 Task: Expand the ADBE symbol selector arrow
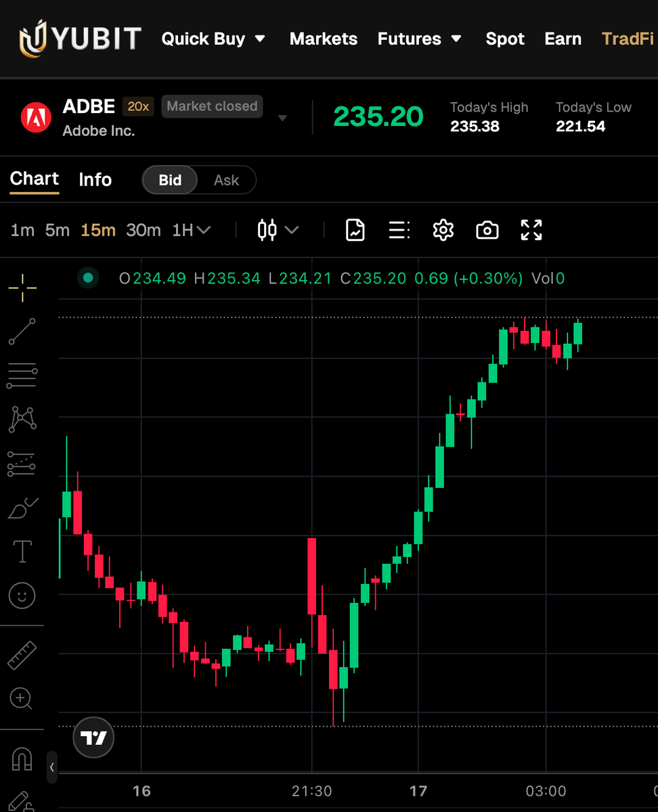(283, 118)
